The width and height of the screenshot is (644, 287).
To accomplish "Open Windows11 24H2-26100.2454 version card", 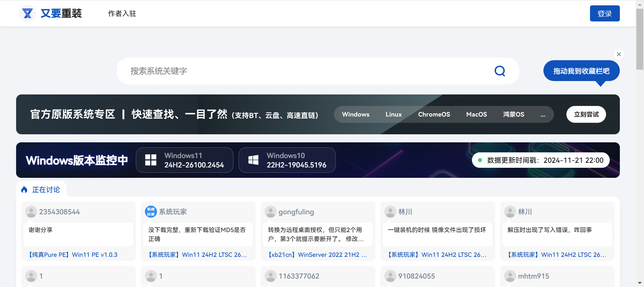I will [x=184, y=160].
